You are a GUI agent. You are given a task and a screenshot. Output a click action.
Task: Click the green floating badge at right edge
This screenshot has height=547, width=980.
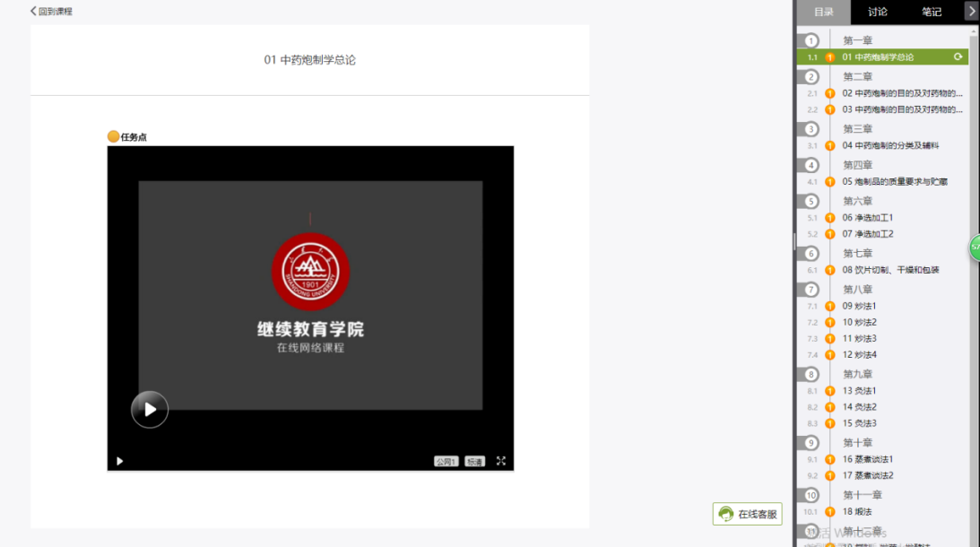974,247
